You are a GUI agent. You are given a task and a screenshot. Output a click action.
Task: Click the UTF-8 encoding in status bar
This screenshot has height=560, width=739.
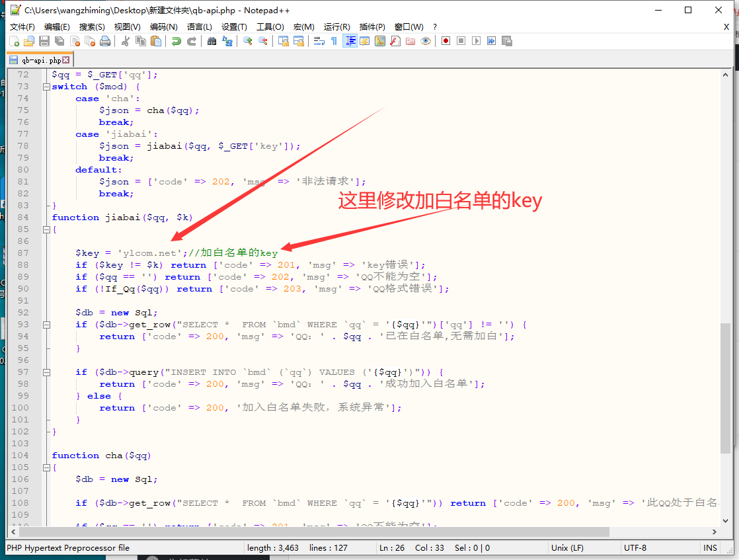[x=635, y=547]
